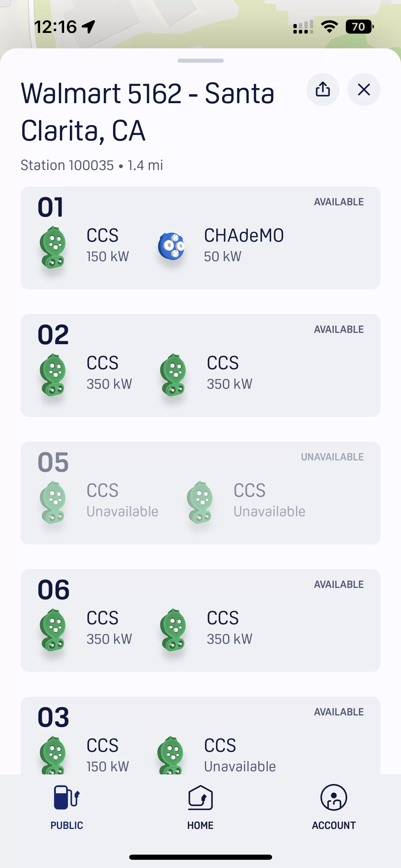Viewport: 401px width, 868px height.
Task: Select the CCS 150 kW plug on charger 03
Action: [84, 755]
